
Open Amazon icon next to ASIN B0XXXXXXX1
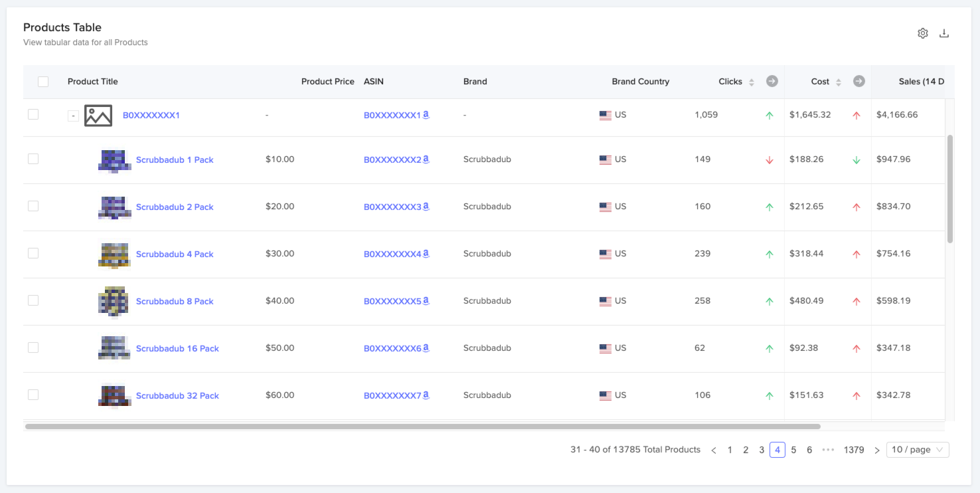[x=426, y=115]
